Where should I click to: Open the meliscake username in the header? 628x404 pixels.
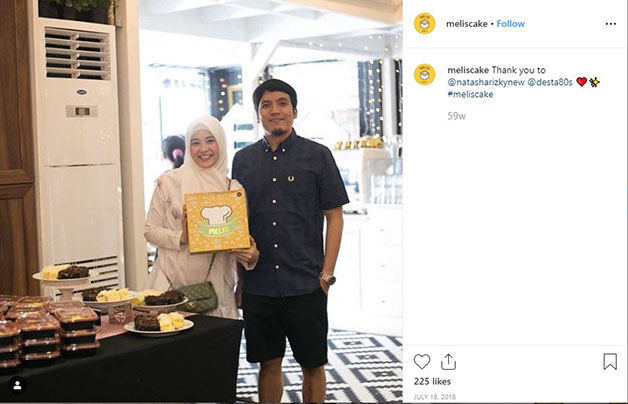click(467, 24)
